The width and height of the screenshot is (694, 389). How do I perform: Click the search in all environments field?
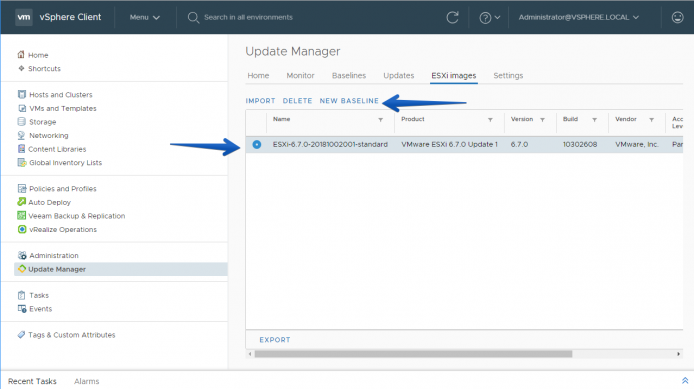(x=248, y=17)
